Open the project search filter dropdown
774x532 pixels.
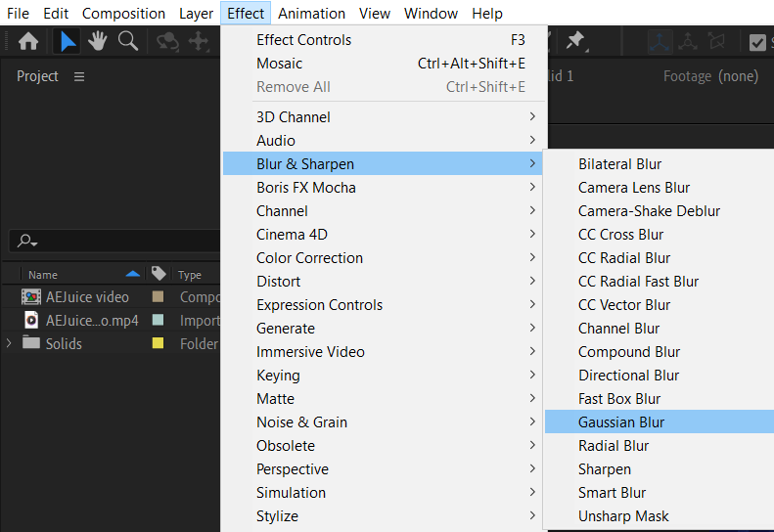coord(27,242)
